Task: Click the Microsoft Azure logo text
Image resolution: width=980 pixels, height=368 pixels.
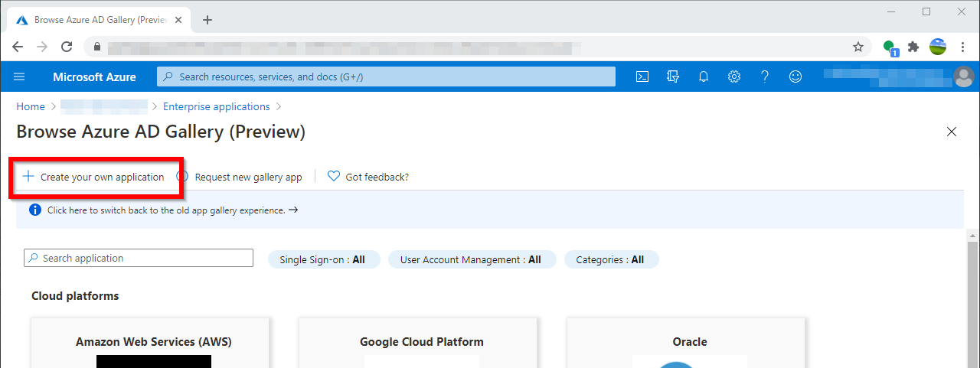Action: (94, 77)
